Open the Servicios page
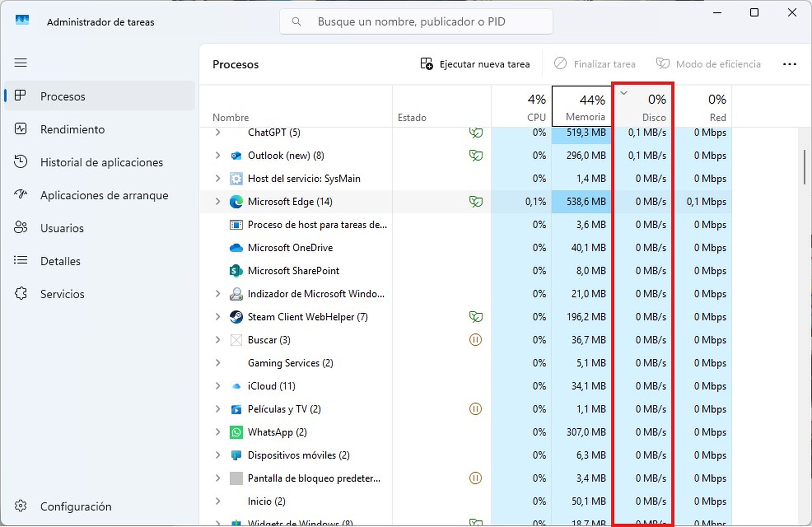 [x=100, y=294]
